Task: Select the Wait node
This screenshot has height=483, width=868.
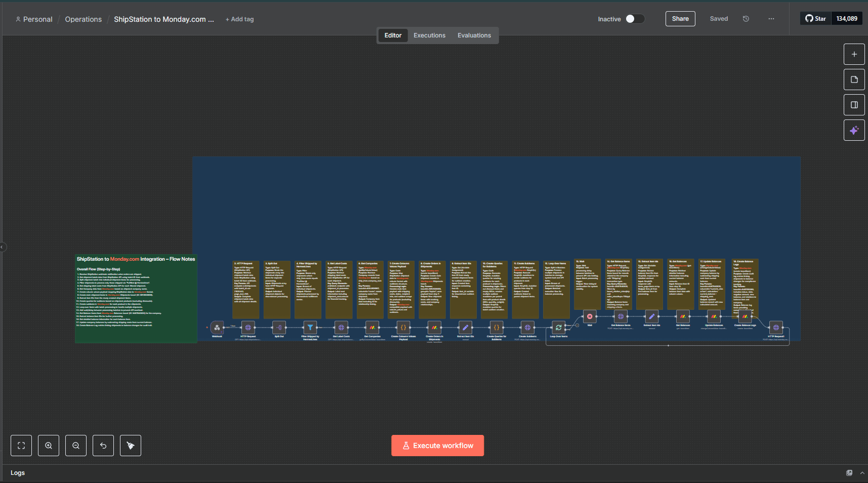Action: coord(590,316)
